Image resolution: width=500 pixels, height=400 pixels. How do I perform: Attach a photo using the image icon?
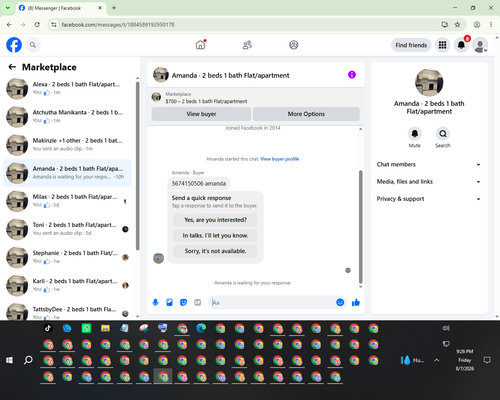pos(169,302)
